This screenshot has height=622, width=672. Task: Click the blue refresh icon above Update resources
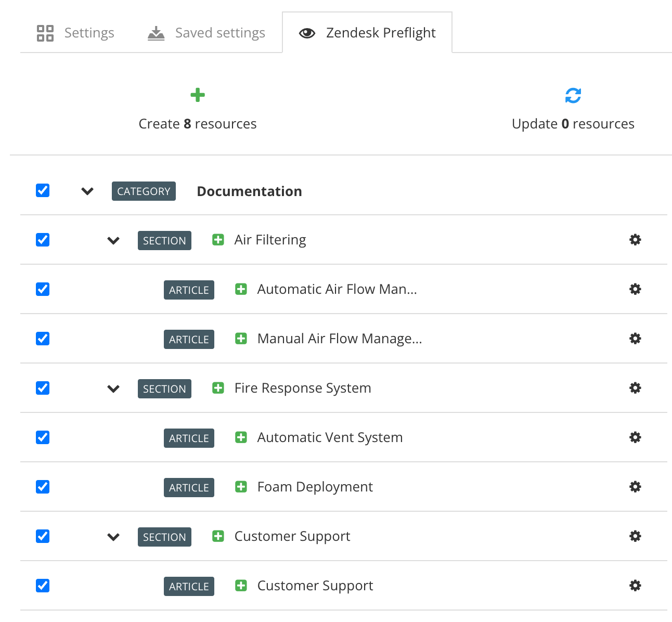573,95
